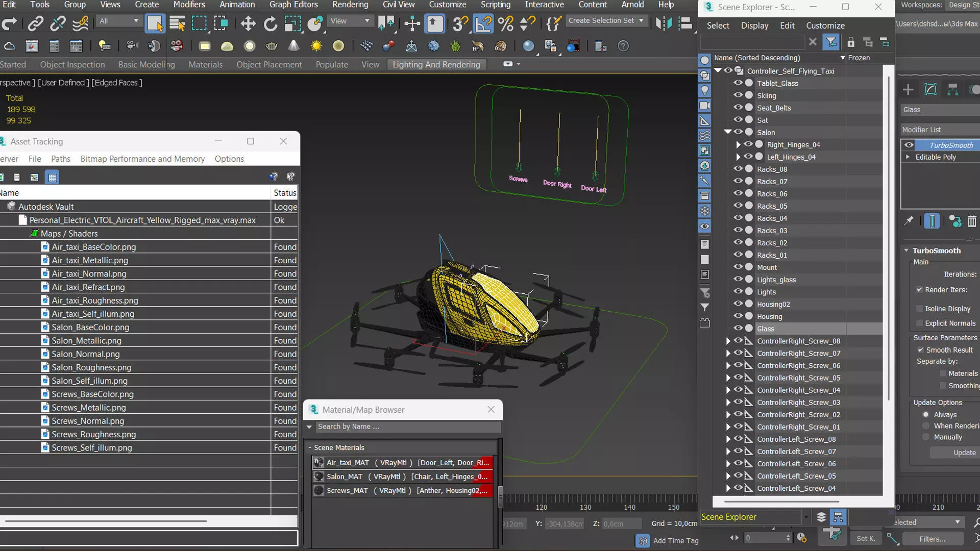Click the Select and Link chain icon
Image resolution: width=980 pixels, height=551 pixels.
[x=35, y=23]
